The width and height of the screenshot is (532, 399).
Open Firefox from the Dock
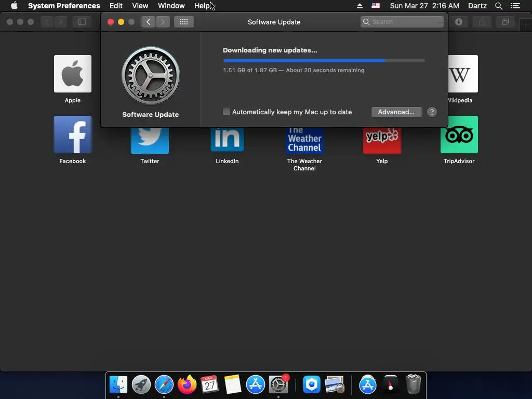click(187, 384)
